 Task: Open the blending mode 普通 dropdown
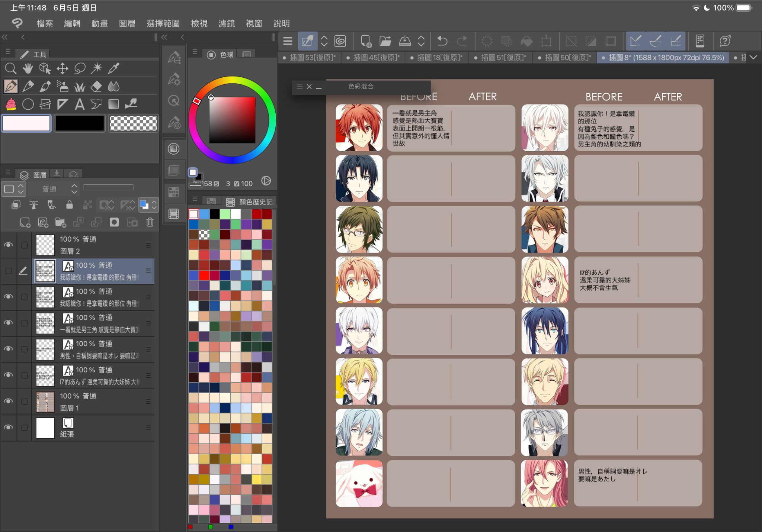coord(55,189)
